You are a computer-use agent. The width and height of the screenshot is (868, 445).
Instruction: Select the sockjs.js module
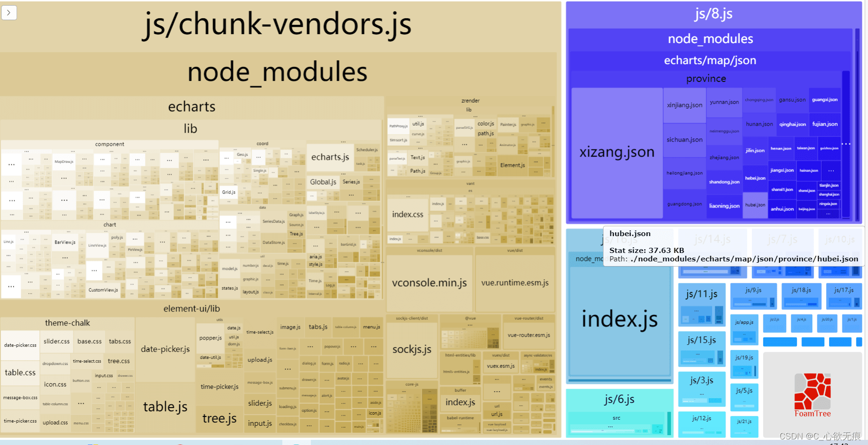pos(412,349)
